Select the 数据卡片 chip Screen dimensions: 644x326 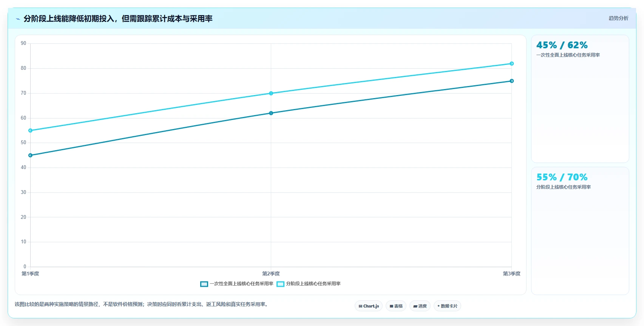click(x=447, y=306)
